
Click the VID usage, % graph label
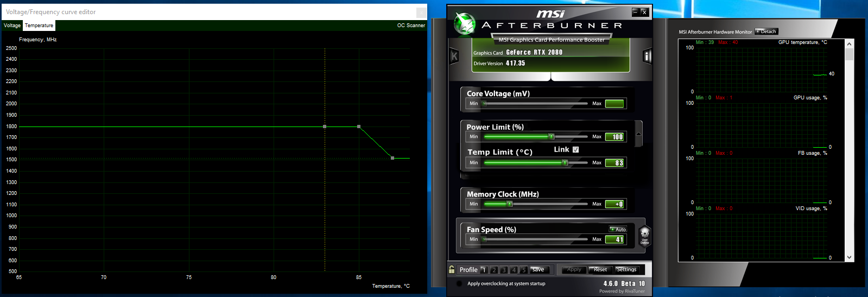(x=811, y=208)
